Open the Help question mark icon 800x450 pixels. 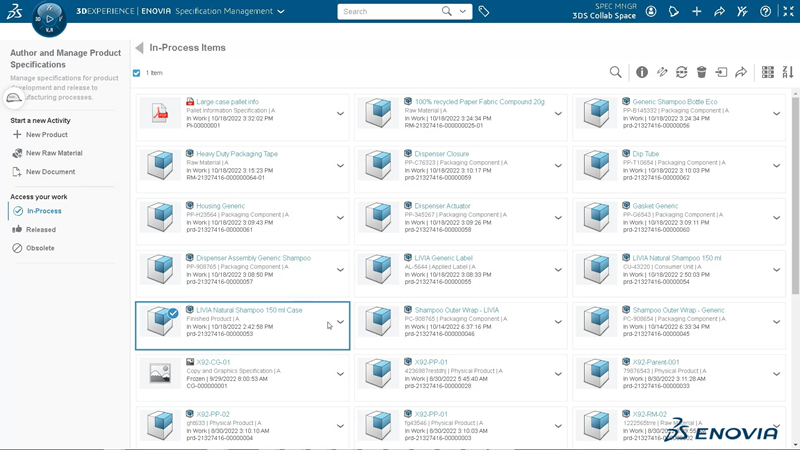click(765, 12)
